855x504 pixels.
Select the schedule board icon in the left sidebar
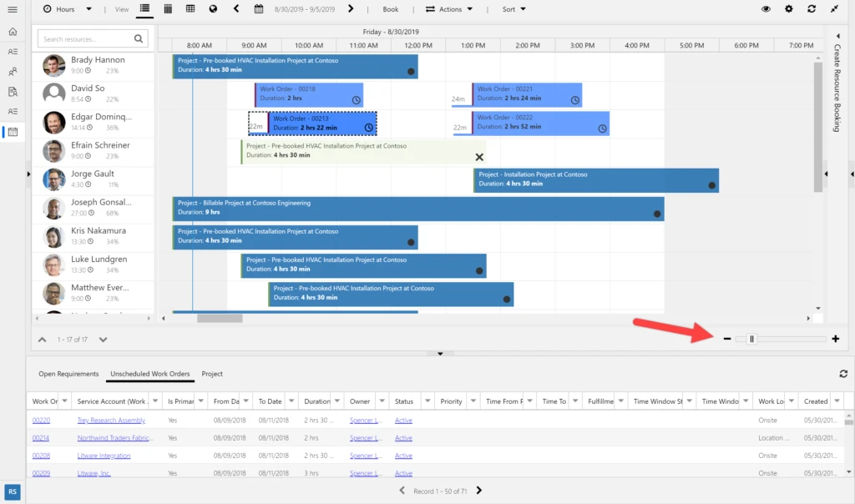(12, 132)
